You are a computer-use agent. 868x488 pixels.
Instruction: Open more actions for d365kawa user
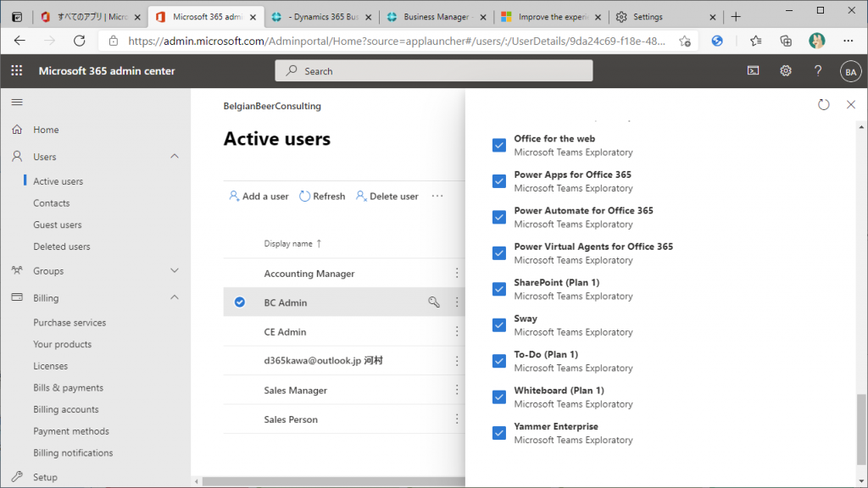[x=457, y=361]
